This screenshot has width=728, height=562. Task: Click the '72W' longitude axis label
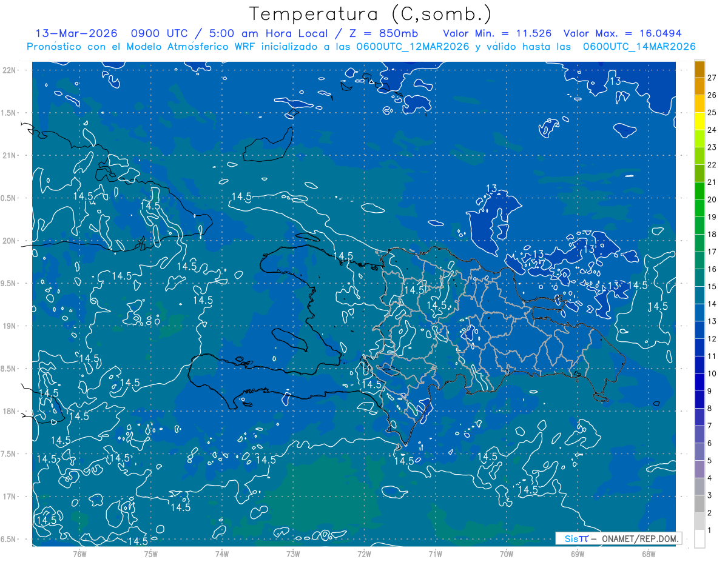(364, 553)
